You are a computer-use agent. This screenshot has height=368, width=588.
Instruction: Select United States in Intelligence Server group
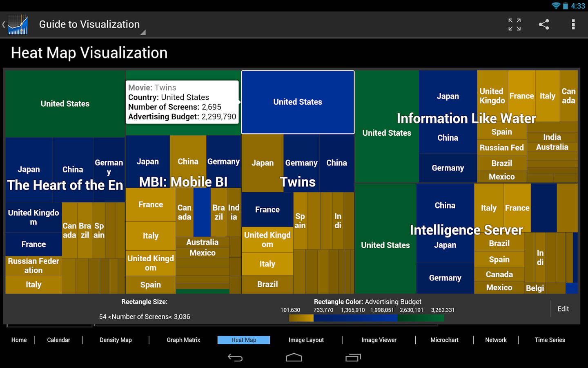pyautogui.click(x=385, y=239)
